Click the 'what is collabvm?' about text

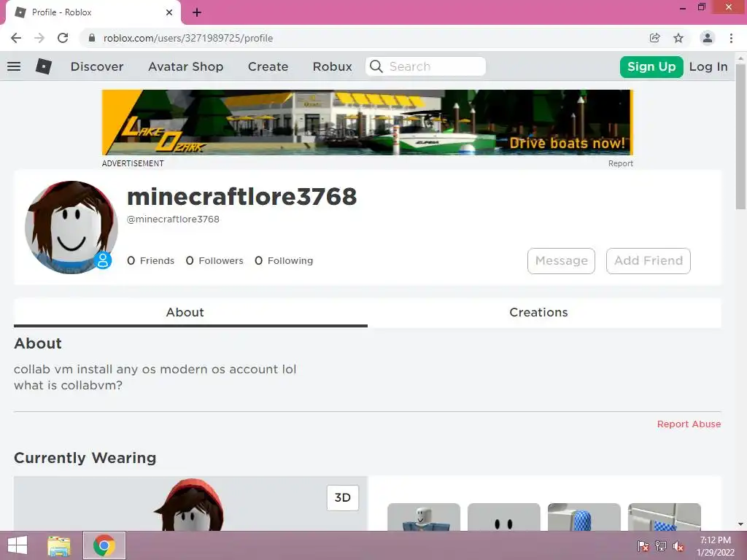click(68, 385)
